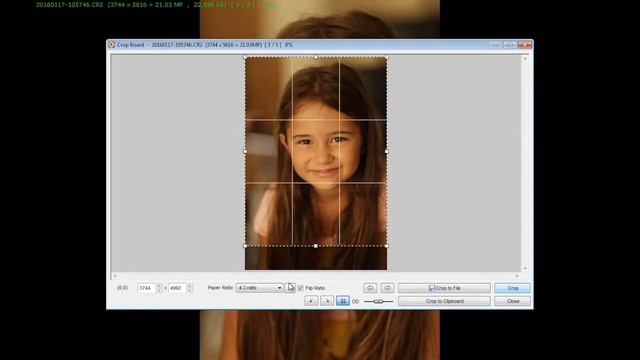Click the bottom-left corner crop handle

(245, 246)
